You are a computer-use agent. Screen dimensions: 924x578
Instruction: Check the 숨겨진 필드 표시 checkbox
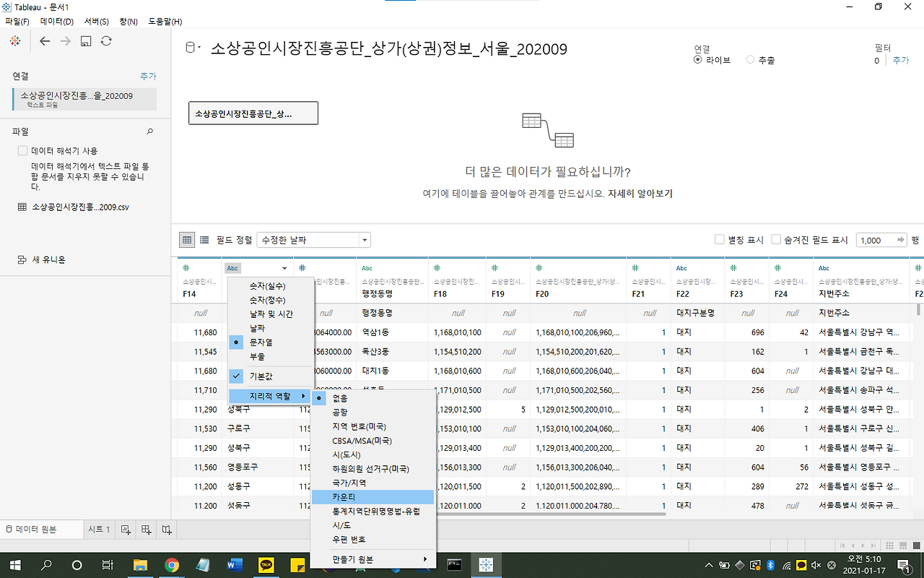pyautogui.click(x=776, y=240)
